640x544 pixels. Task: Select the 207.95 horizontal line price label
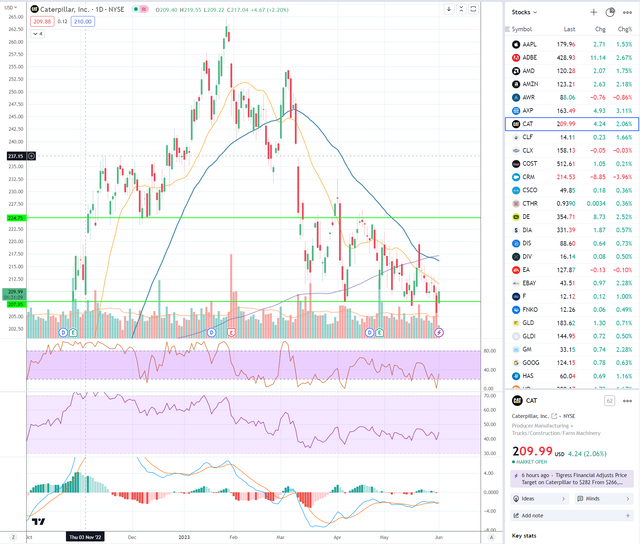16,304
